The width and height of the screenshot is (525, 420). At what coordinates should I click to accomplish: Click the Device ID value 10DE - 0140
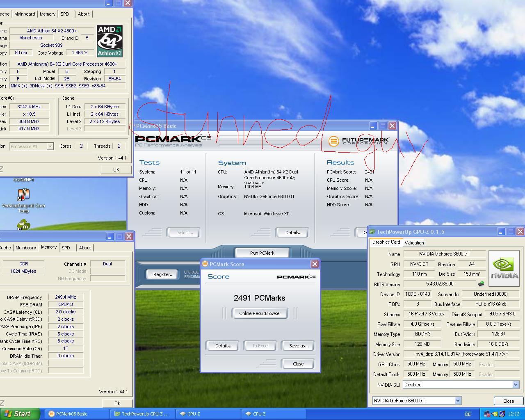(418, 294)
